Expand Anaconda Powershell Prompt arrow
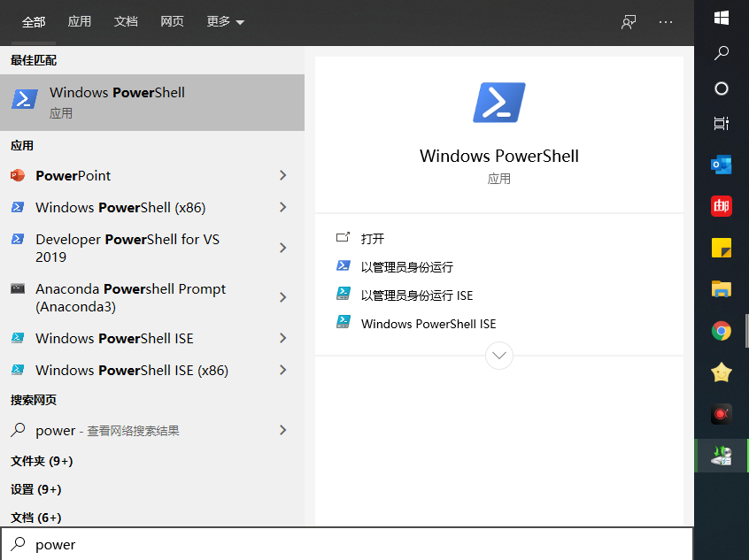This screenshot has height=560, width=749. point(282,297)
